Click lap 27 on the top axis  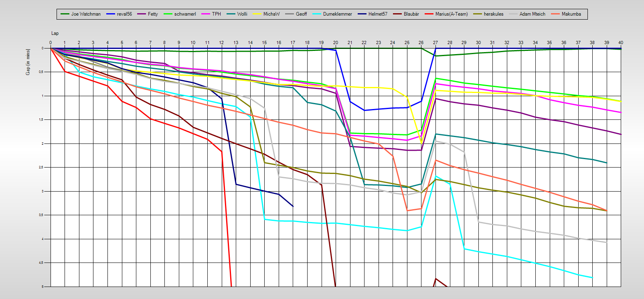435,42
